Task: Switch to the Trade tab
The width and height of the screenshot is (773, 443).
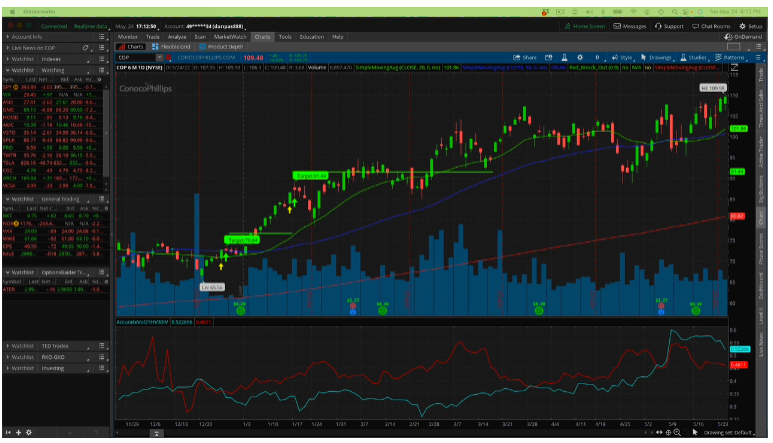Action: [153, 37]
